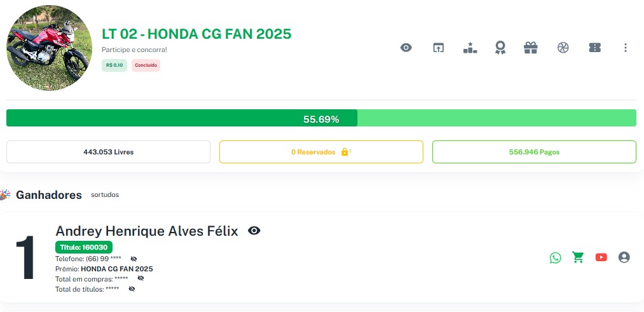Click the award ribbon icon
The width and height of the screenshot is (644, 312).
[500, 48]
